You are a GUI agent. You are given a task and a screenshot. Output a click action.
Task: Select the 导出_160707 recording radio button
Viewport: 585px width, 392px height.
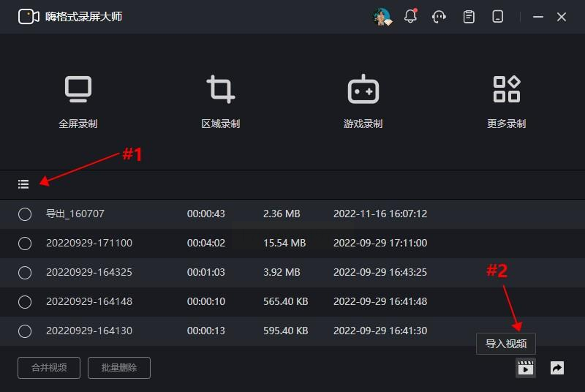click(25, 214)
